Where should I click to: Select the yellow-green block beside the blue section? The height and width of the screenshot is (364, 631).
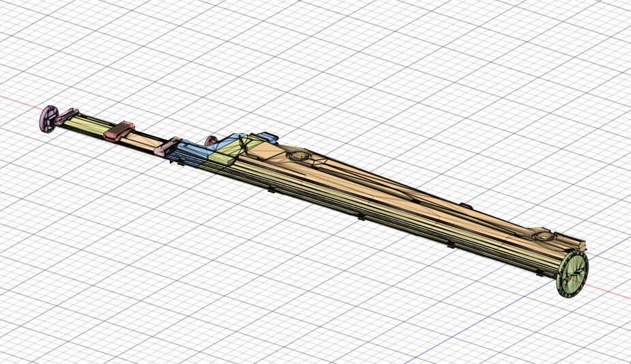[222, 158]
